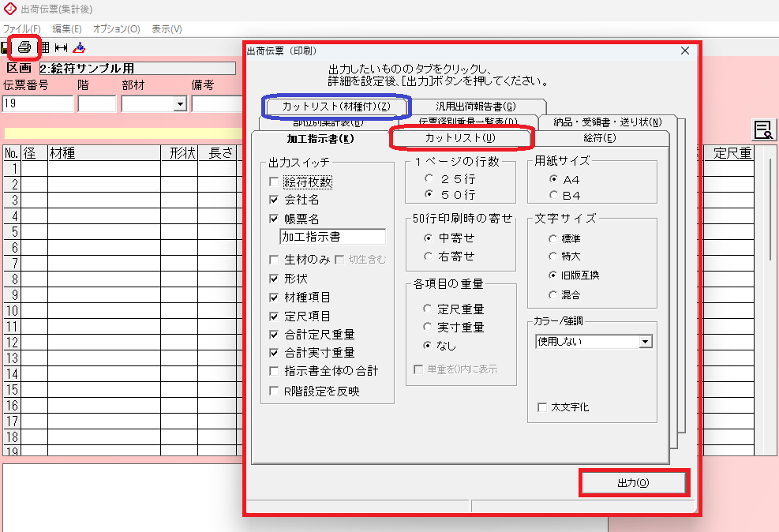Enable the 絵符枚数 checkbox
The image size is (779, 532).
tap(274, 182)
